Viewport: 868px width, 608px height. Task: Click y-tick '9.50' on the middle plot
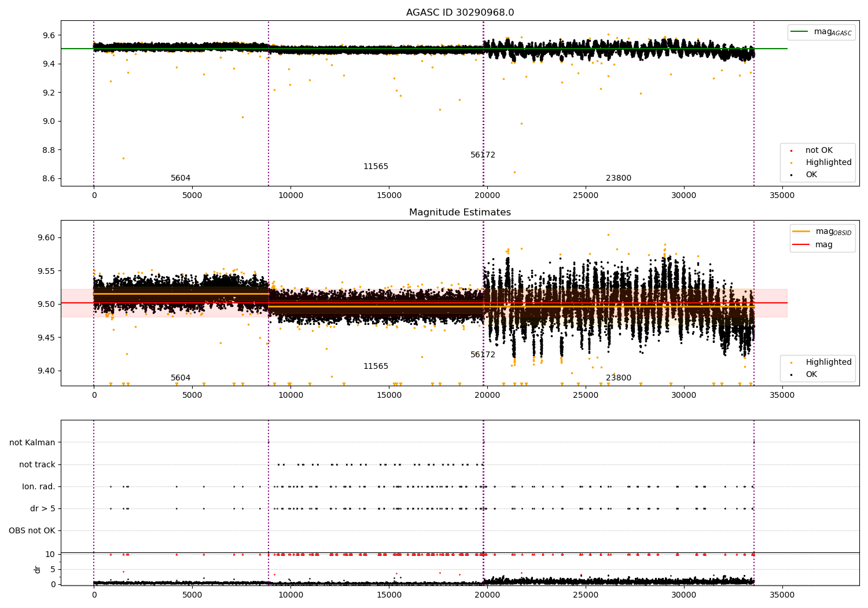tap(47, 305)
